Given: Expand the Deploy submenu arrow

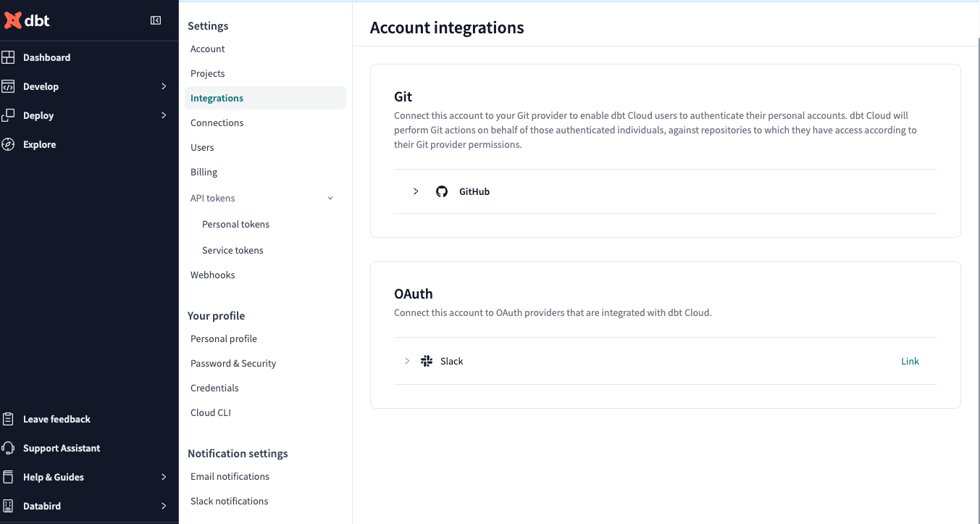Looking at the screenshot, I should click(x=164, y=115).
